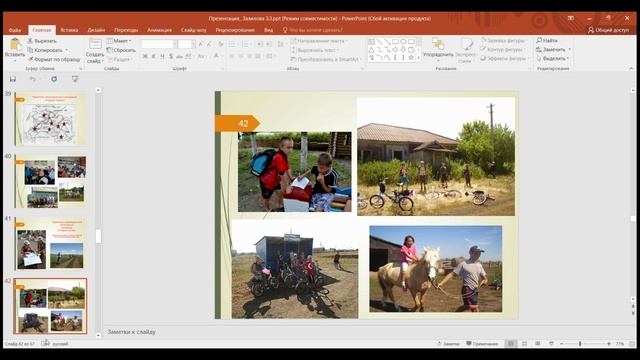Click the Format Painter (Формат по образцу) icon
The image size is (640, 360).
coord(30,59)
